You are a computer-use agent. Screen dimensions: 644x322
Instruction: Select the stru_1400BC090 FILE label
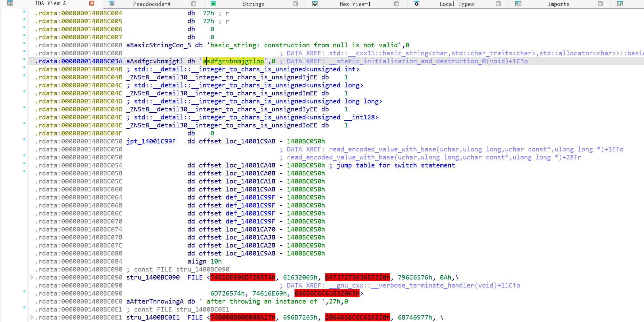coord(153,277)
